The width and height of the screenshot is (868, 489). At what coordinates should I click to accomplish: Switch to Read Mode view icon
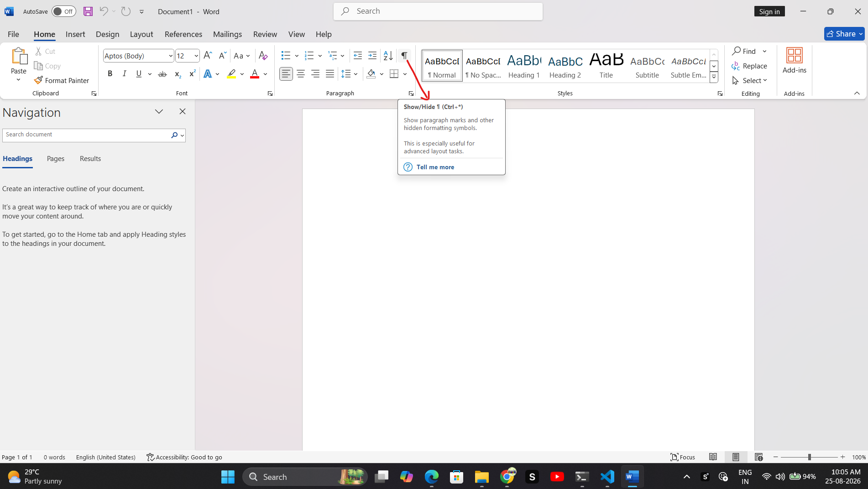(x=713, y=457)
